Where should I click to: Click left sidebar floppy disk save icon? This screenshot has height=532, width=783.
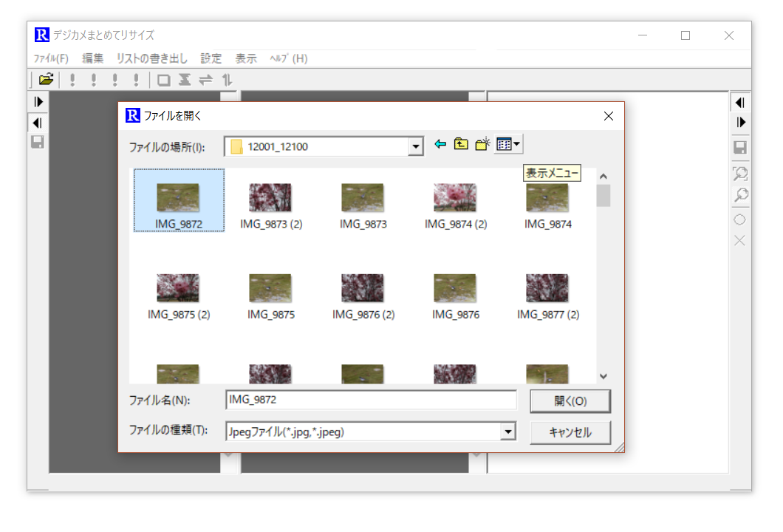[38, 143]
